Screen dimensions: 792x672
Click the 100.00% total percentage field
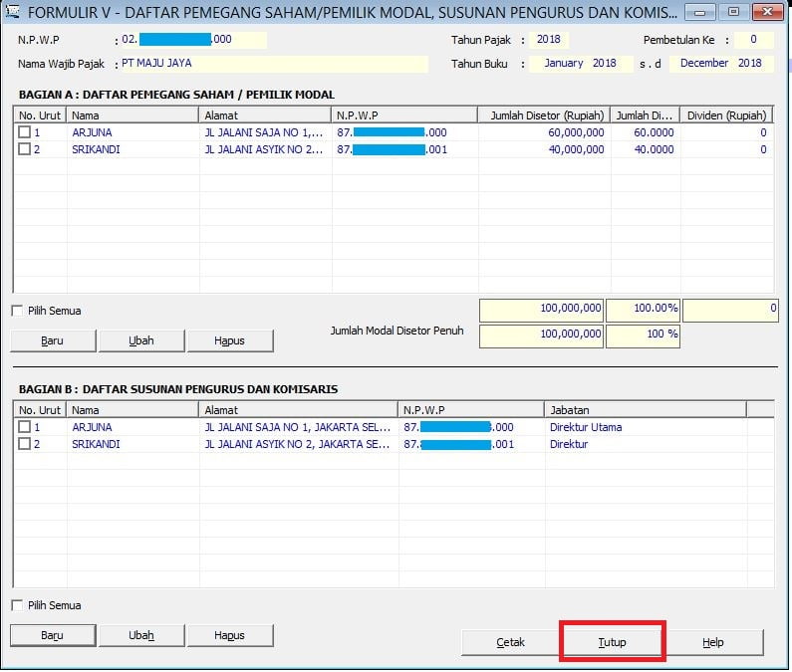pyautogui.click(x=643, y=310)
